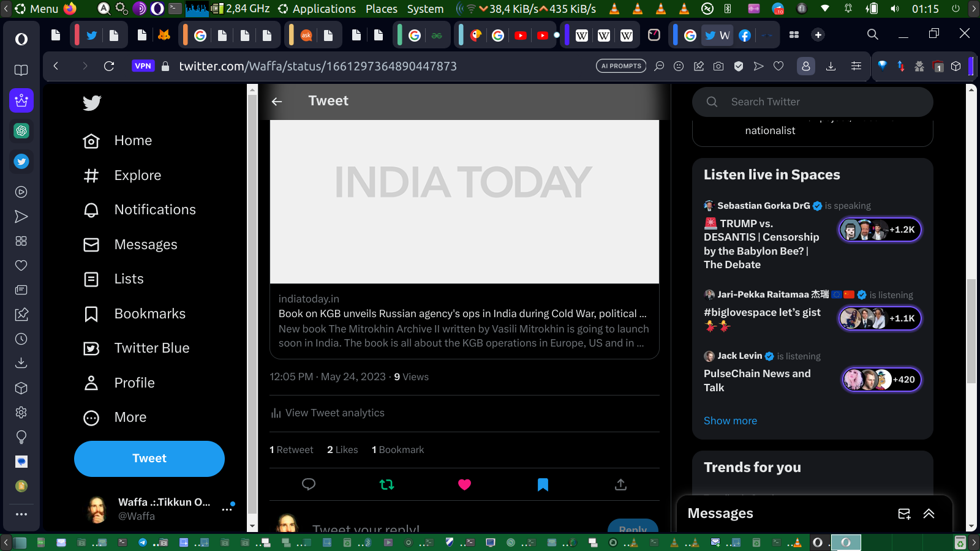Open Workspaces grid icon in sidebar
The width and height of the screenshot is (980, 551).
point(21,241)
